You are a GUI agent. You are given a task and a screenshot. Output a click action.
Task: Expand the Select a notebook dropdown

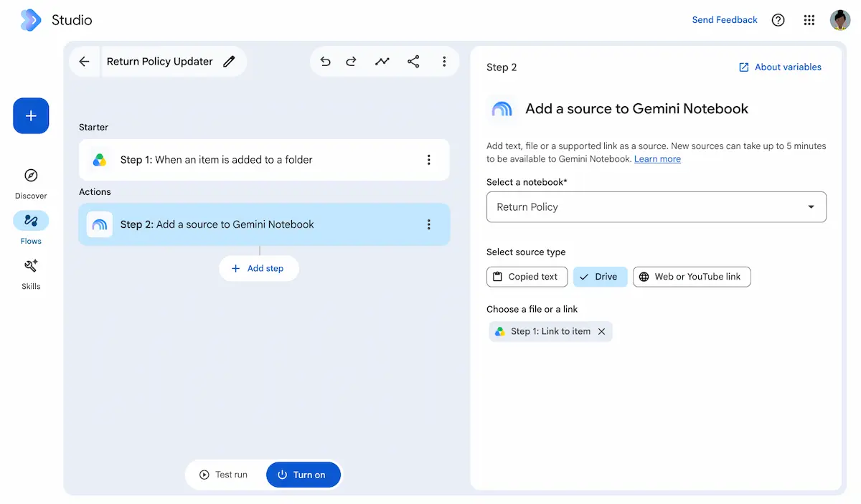pyautogui.click(x=657, y=207)
